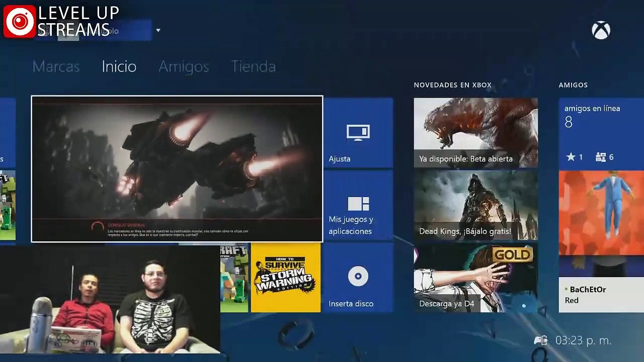
Task: Click the 03:23 p. m. clock
Action: pos(583,341)
